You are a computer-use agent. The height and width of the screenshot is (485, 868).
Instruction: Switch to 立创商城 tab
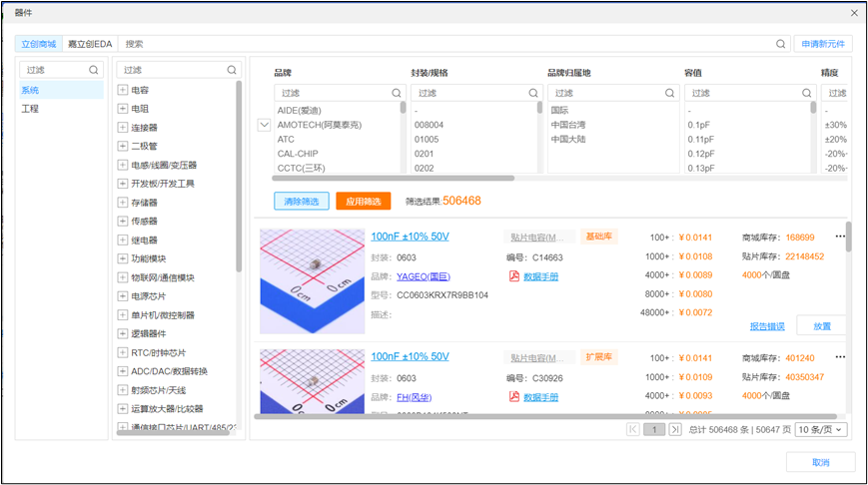39,44
